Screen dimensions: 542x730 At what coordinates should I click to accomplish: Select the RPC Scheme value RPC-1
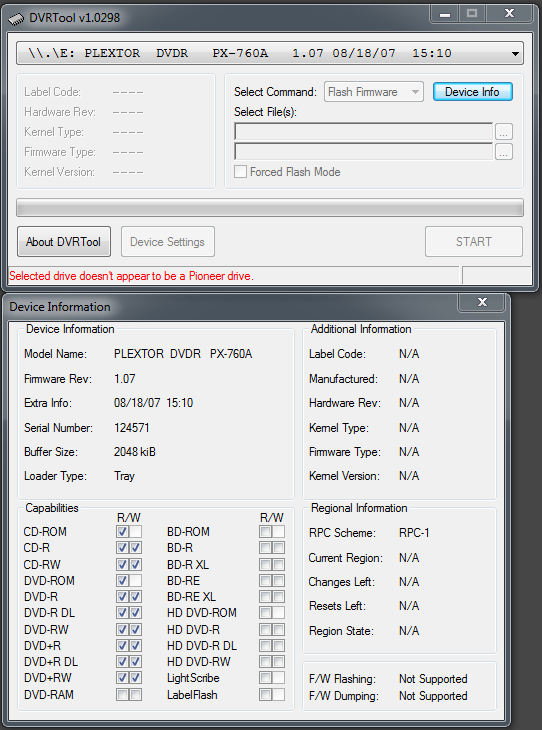(414, 533)
